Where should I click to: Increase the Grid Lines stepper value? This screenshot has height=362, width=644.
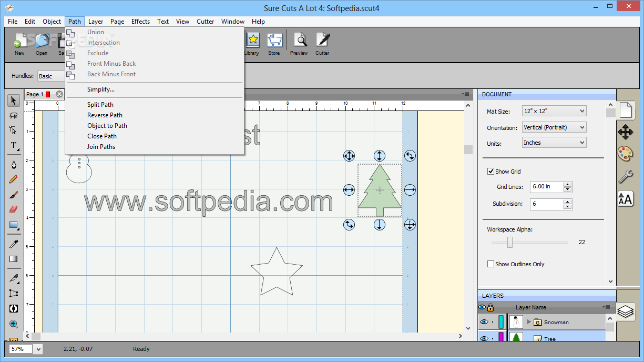pos(567,184)
